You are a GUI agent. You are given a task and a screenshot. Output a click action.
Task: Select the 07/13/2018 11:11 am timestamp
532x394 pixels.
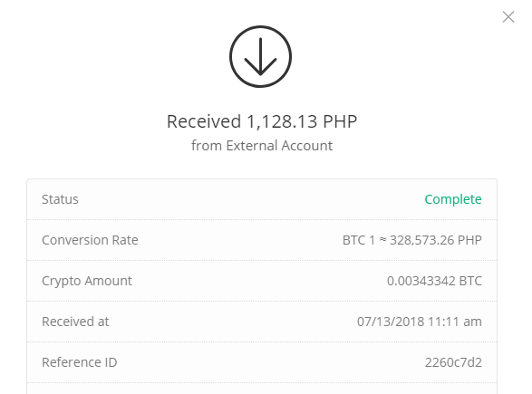tap(420, 322)
